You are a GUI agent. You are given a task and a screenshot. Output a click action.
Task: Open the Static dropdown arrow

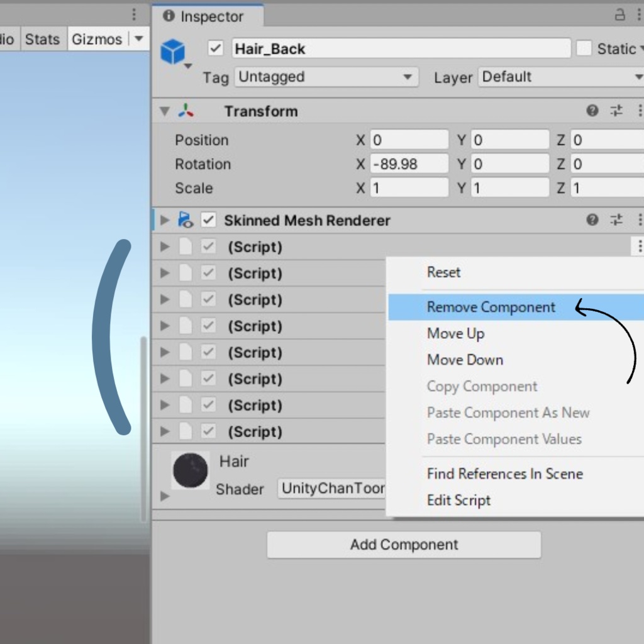click(x=641, y=49)
